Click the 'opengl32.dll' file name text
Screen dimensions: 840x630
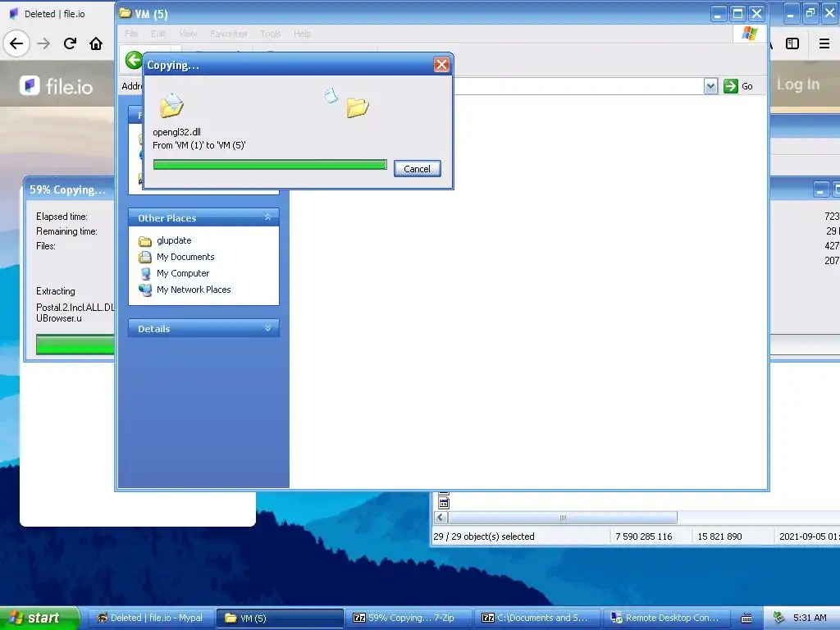point(177,132)
